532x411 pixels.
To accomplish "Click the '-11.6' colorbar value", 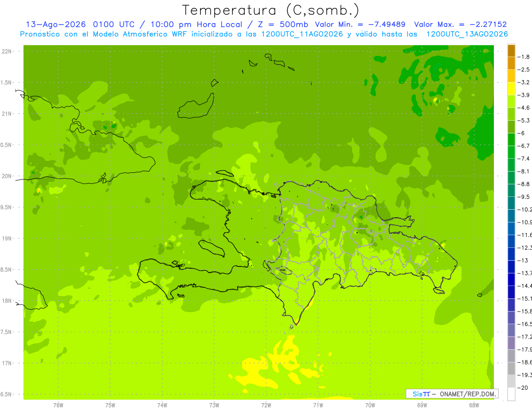I will tap(525, 235).
